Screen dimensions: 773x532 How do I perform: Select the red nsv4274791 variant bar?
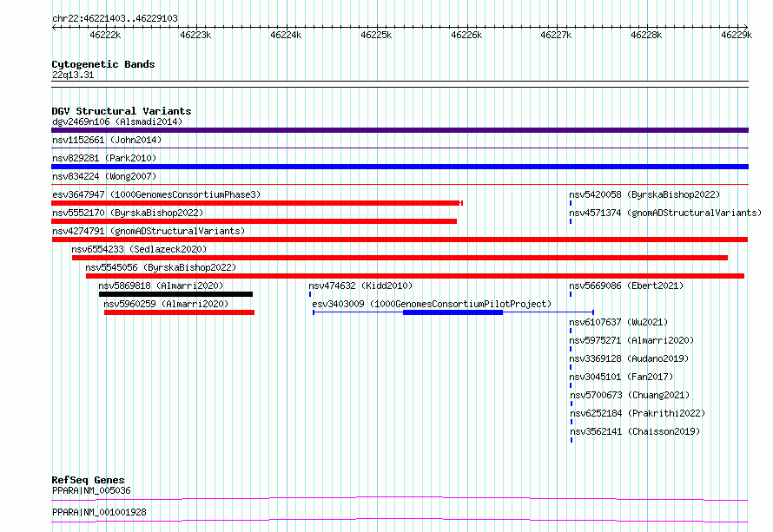click(x=400, y=240)
